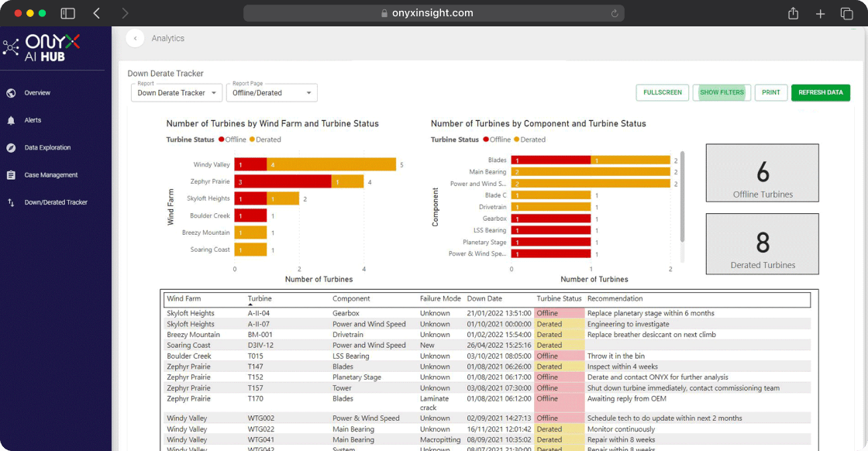Click 'Engineering to investigate' recommendation
Screen dimensions: 868x451
629,324
